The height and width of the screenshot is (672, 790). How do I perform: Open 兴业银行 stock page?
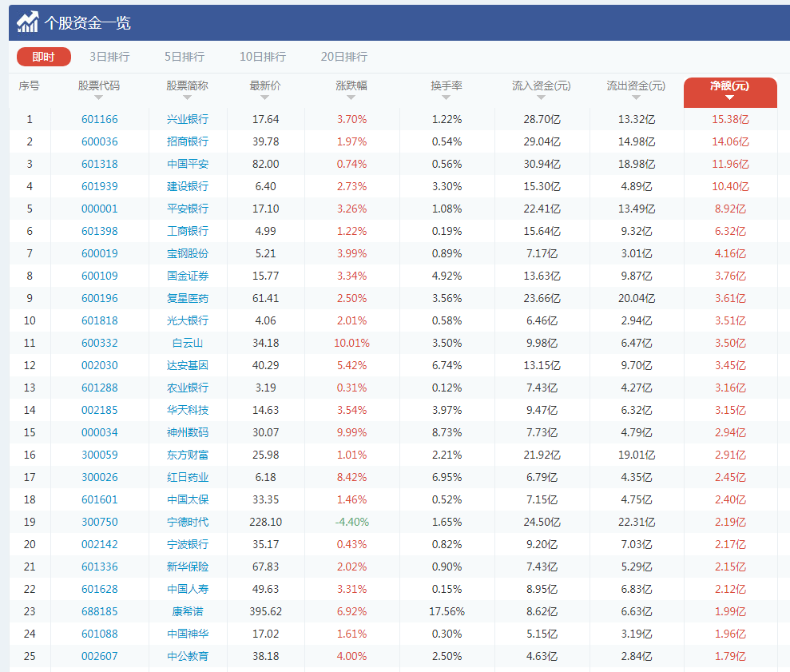188,120
